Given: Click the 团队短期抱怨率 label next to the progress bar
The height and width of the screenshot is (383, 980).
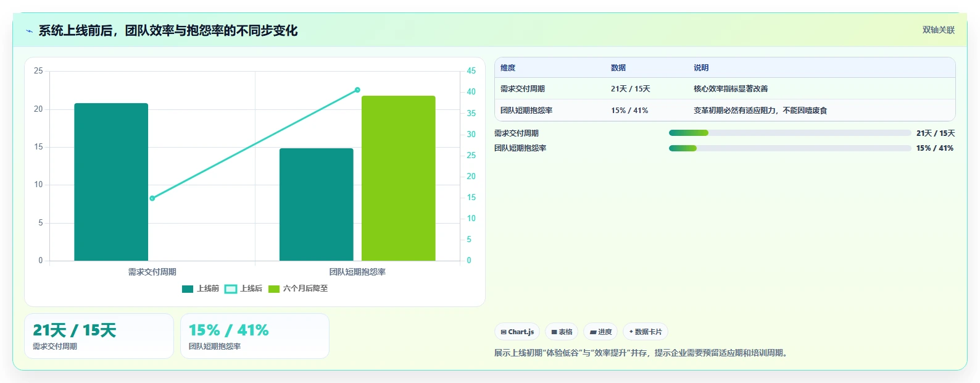Looking at the screenshot, I should (520, 148).
